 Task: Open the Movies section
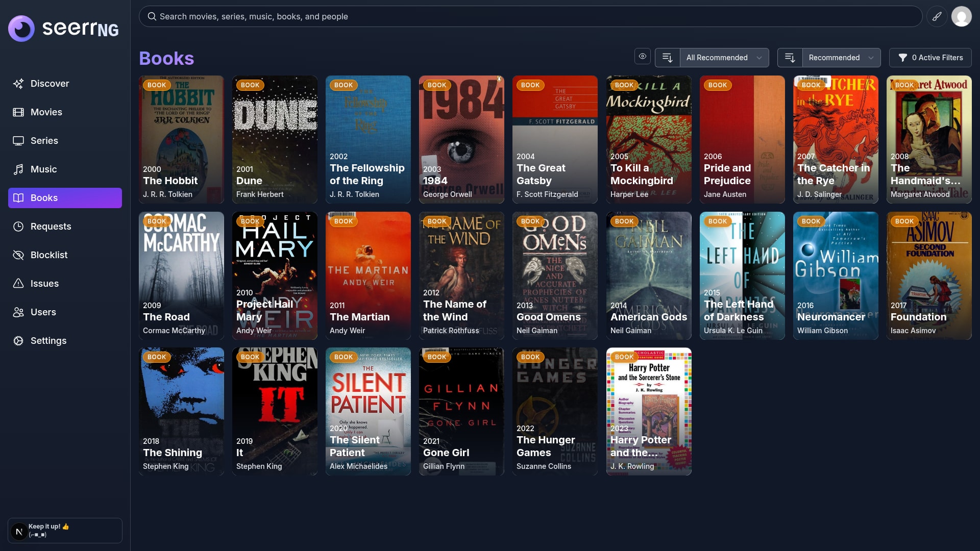coord(65,112)
